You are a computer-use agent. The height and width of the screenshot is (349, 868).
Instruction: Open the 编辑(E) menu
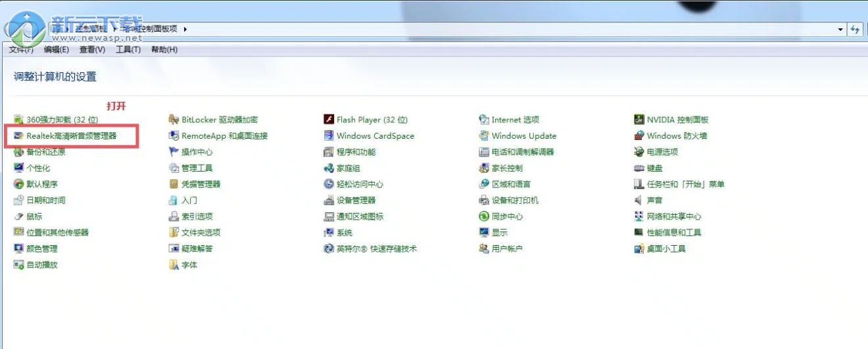[56, 49]
